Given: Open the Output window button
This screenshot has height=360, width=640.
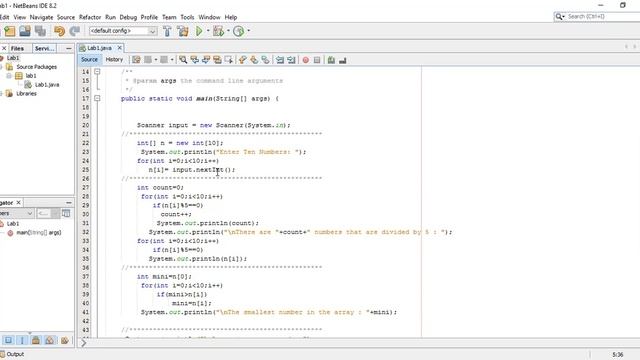Looking at the screenshot, I should (x=12, y=354).
